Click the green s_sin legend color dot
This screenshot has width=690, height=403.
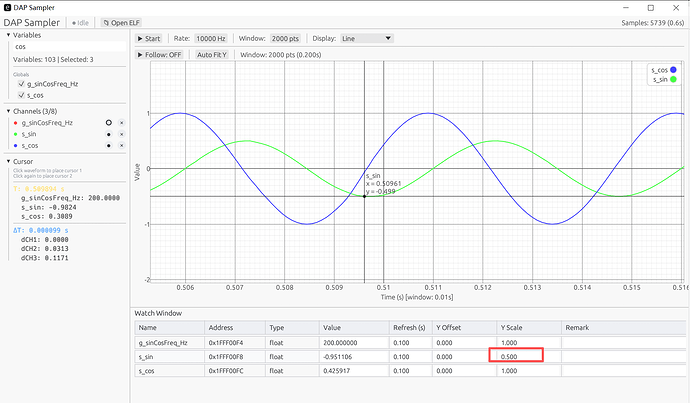[x=673, y=79]
